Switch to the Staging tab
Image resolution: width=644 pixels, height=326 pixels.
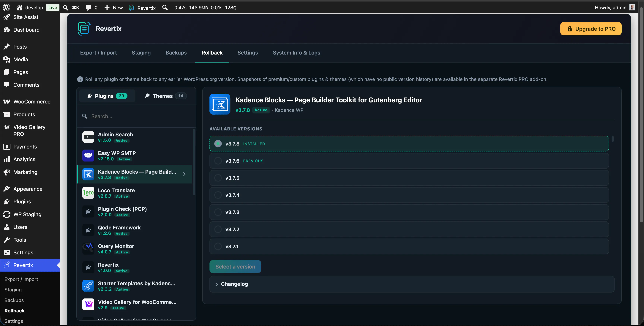pyautogui.click(x=141, y=53)
